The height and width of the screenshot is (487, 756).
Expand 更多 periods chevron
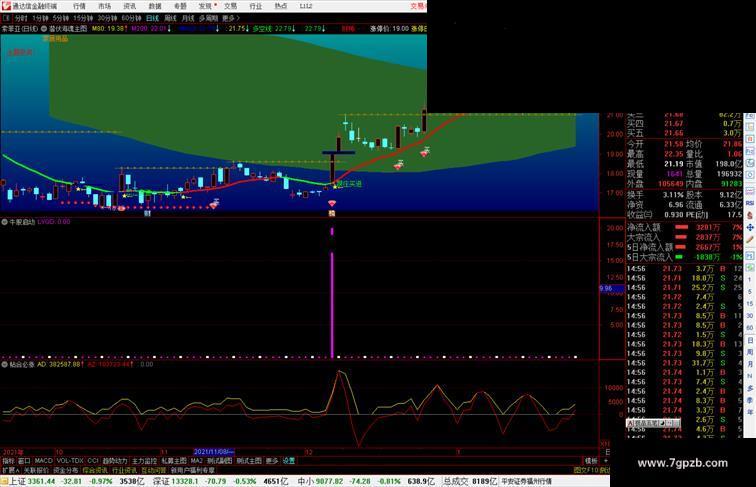230,18
